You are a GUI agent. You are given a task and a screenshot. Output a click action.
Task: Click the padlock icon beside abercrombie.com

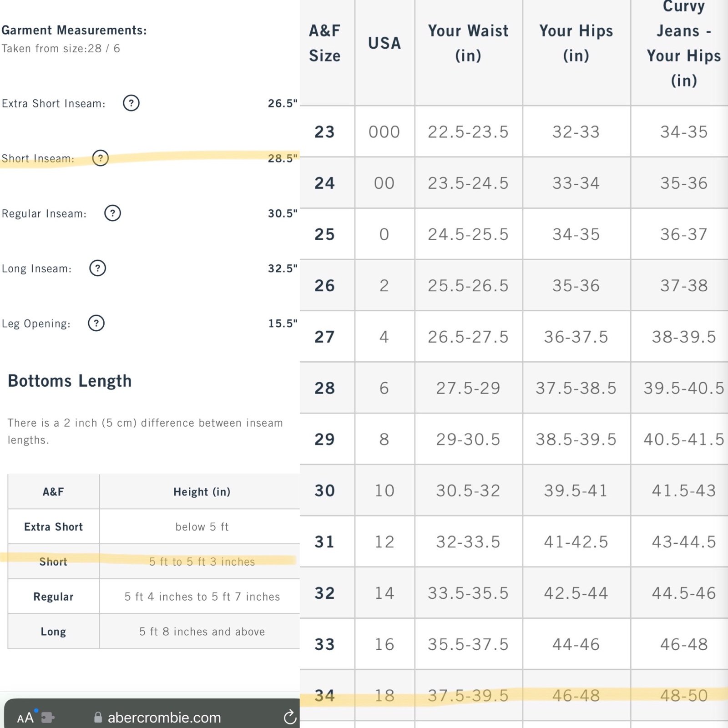[98, 717]
